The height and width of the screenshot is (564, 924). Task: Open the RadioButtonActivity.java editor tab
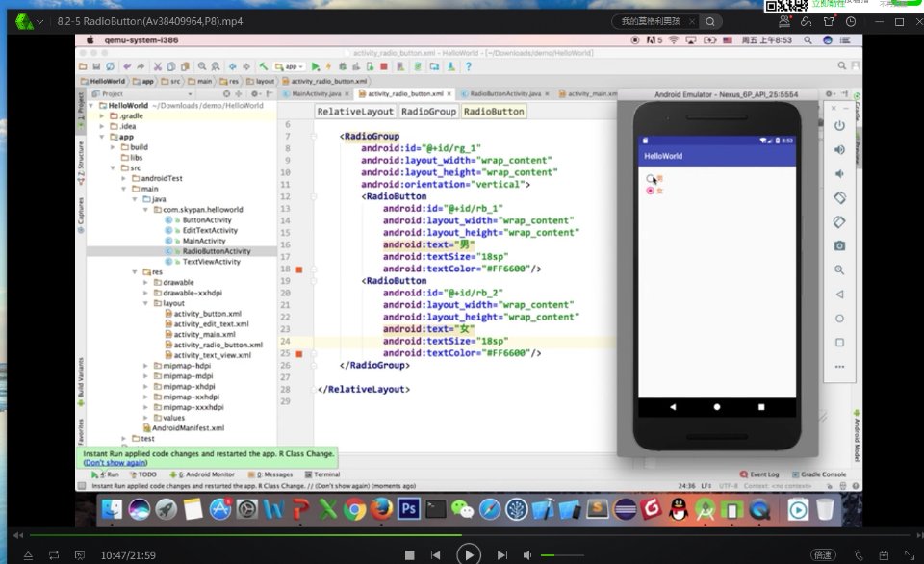click(x=505, y=94)
